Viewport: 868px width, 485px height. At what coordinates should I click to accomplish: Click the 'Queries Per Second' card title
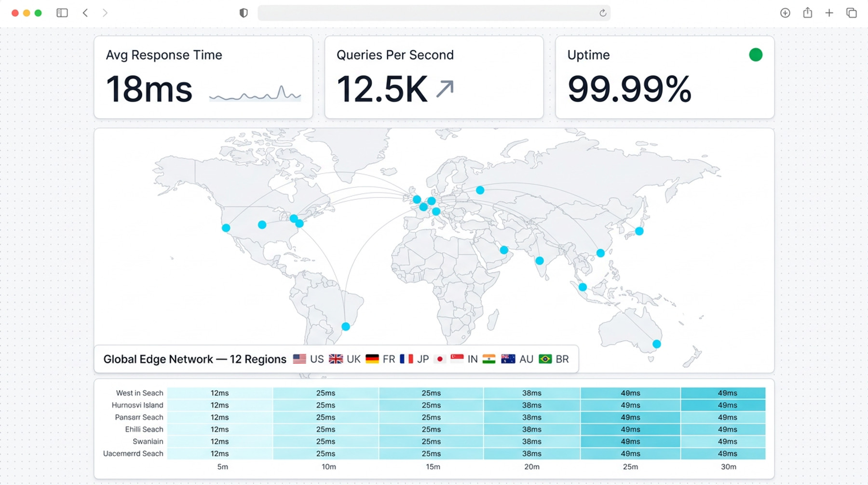(x=395, y=55)
